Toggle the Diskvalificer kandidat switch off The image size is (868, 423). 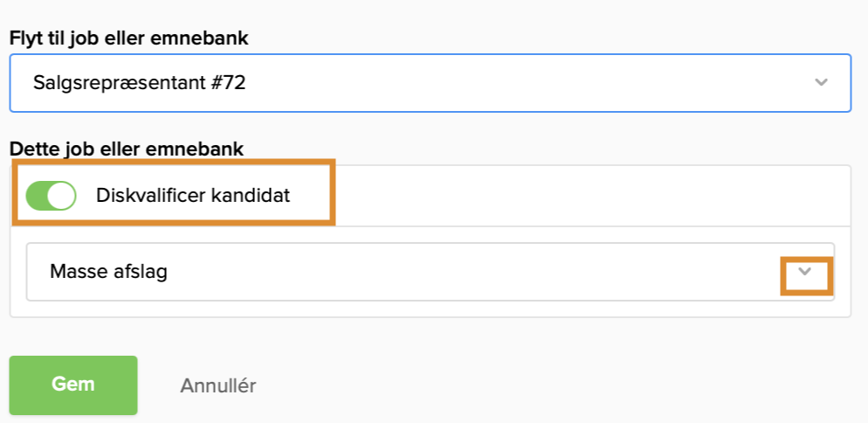coord(51,196)
